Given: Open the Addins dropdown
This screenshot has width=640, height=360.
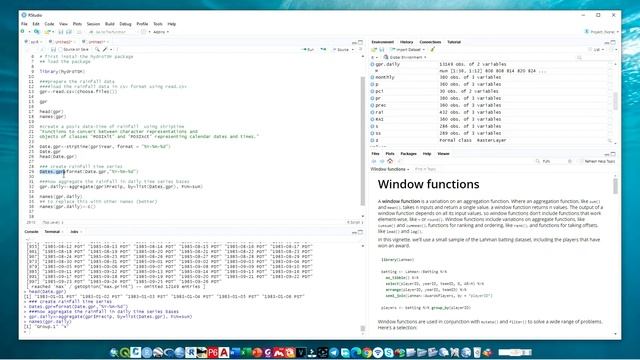Looking at the screenshot, I should tap(160, 32).
